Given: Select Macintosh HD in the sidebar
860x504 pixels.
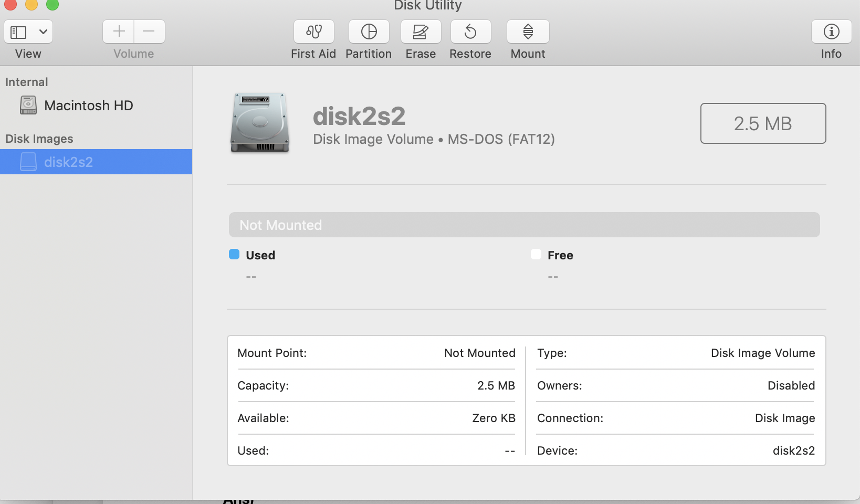Looking at the screenshot, I should pyautogui.click(x=96, y=106).
